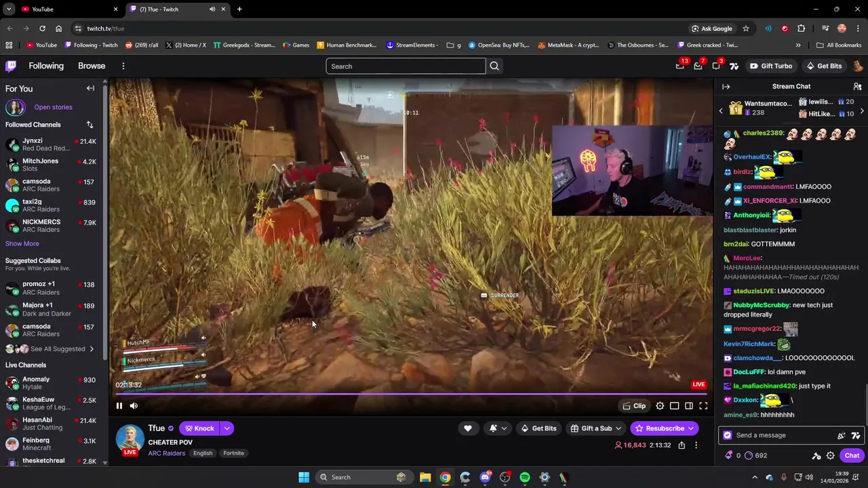Mute the stream volume
Screen dimensions: 868x488
tap(134, 406)
